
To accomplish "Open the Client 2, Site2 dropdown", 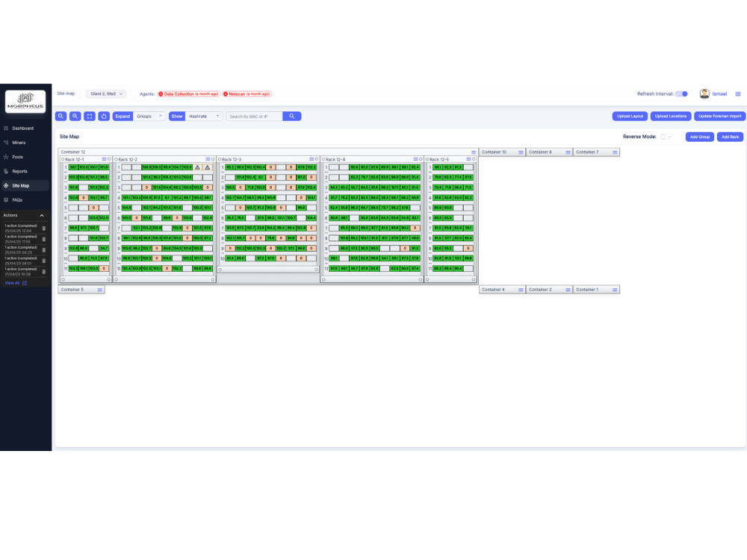I will tap(106, 94).
